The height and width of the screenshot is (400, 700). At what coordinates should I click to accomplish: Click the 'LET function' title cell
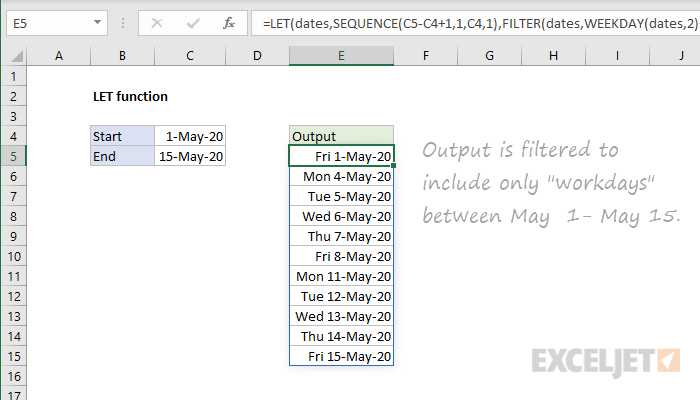[130, 96]
